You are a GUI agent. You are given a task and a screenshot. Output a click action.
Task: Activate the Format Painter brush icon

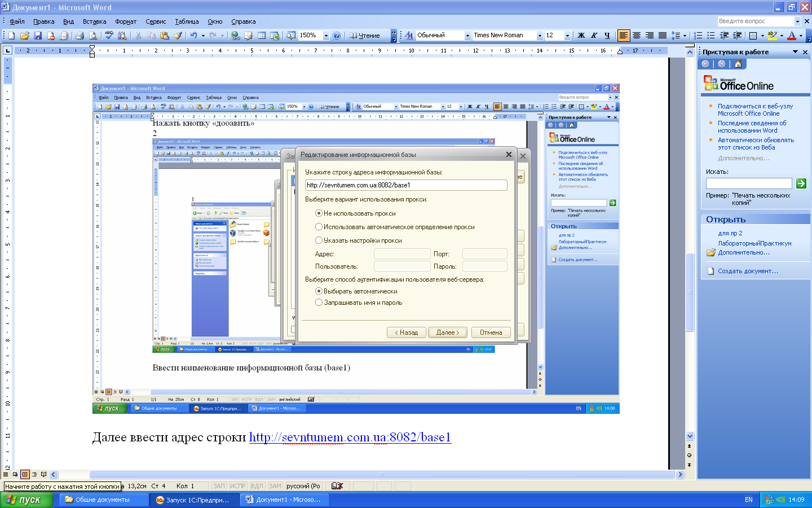click(x=178, y=36)
